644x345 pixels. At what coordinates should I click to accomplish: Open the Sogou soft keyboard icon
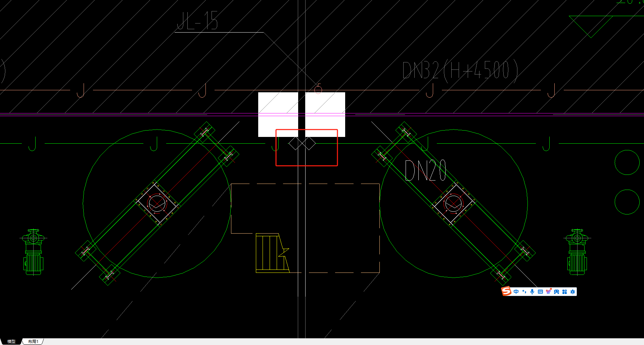pyautogui.click(x=540, y=292)
